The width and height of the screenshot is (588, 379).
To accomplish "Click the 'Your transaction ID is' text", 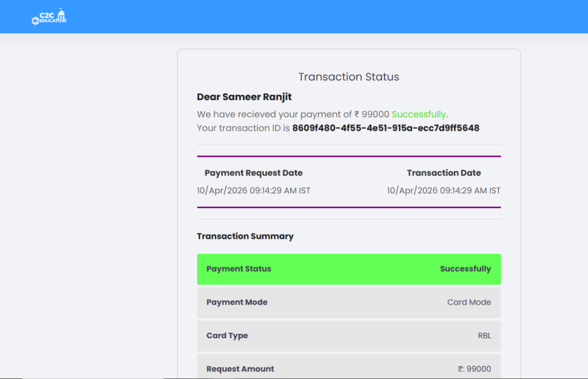I will point(243,128).
